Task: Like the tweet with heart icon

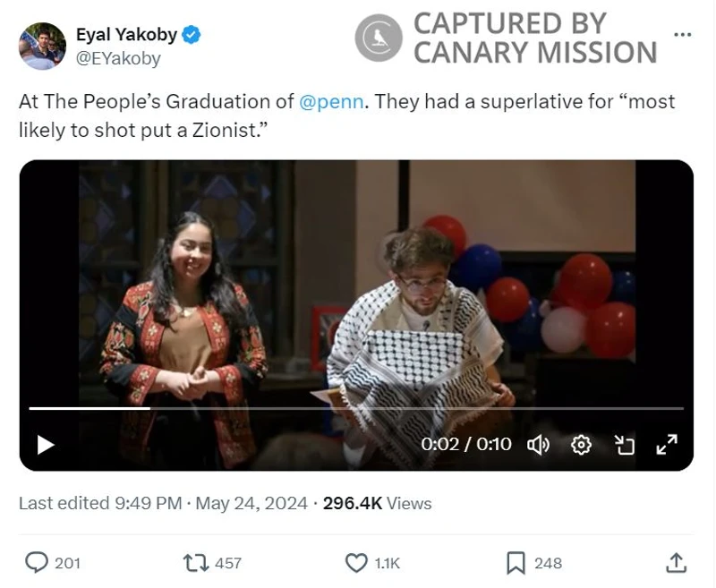Action: click(356, 562)
